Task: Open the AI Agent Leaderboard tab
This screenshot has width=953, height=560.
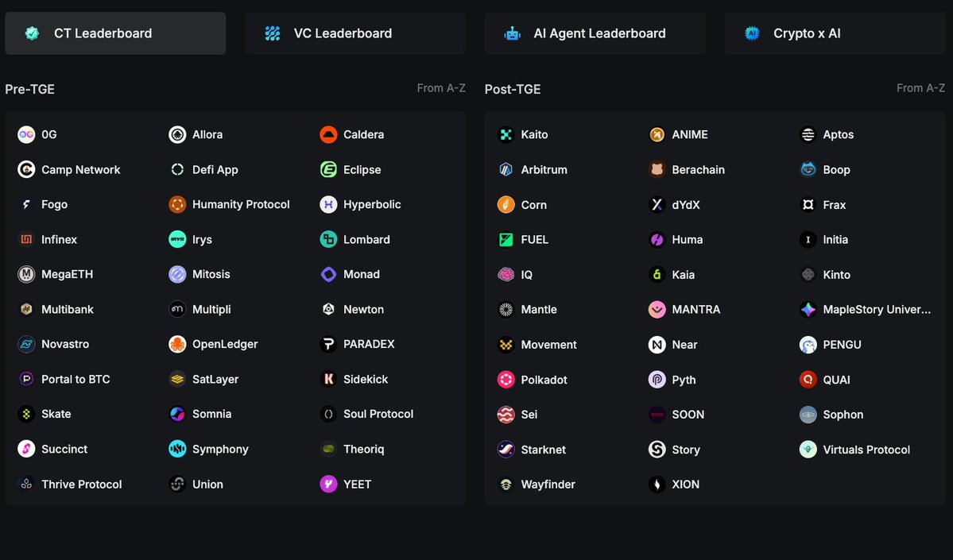Action: (x=595, y=33)
